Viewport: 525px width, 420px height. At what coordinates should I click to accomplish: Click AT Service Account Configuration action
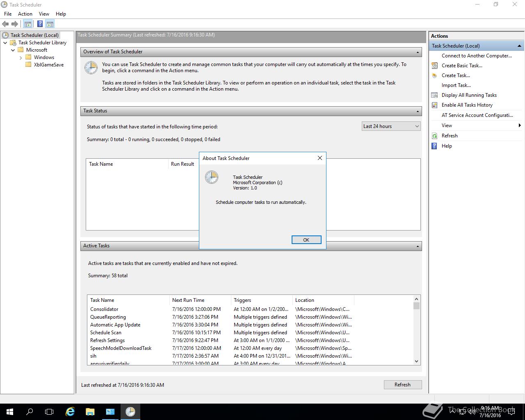477,115
